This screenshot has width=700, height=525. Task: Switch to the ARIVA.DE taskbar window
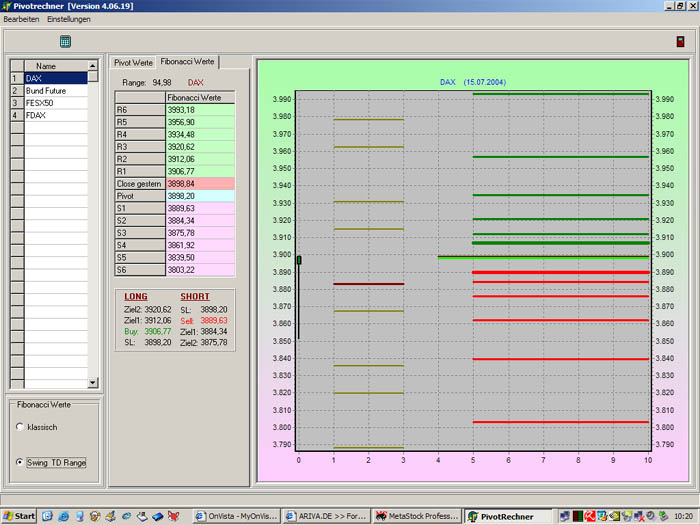(325, 516)
